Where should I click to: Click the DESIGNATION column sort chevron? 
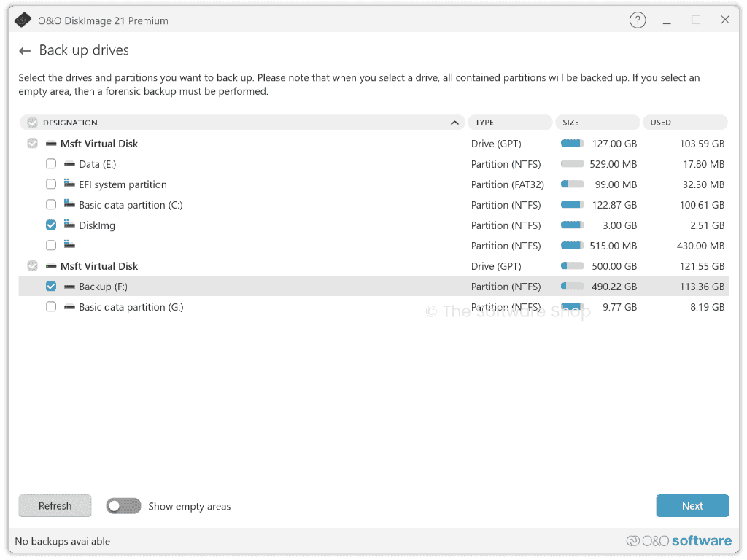coord(454,122)
